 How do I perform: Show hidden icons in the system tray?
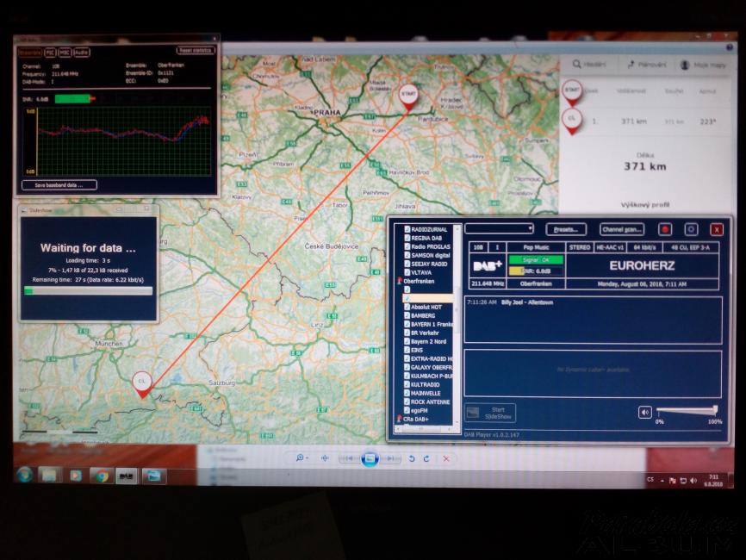[662, 481]
